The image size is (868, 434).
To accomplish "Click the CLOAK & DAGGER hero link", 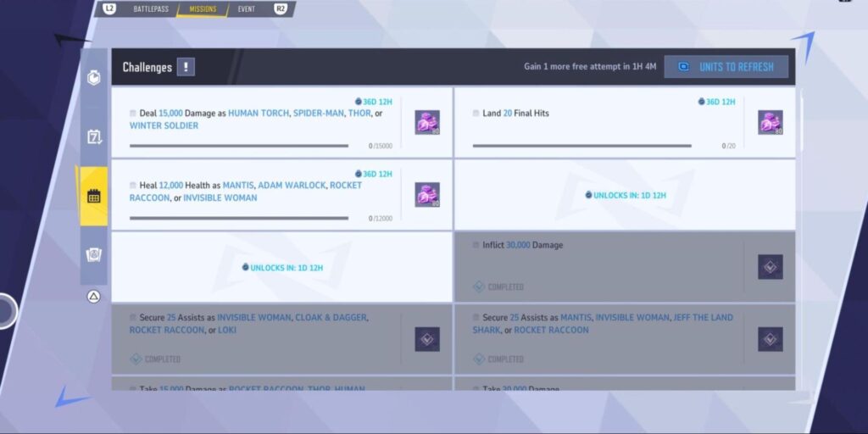I will tap(331, 317).
